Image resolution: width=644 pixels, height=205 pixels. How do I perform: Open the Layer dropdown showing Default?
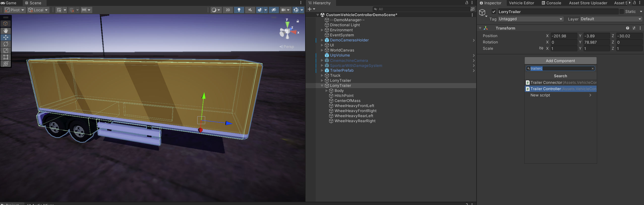click(x=610, y=19)
